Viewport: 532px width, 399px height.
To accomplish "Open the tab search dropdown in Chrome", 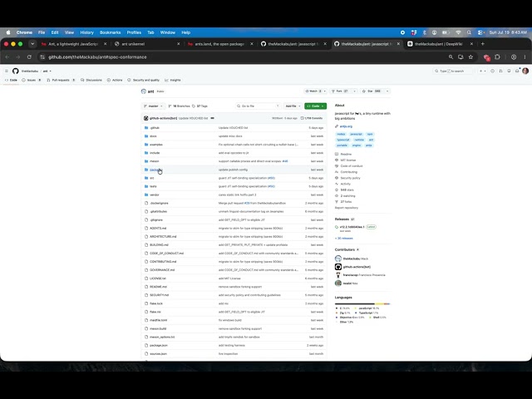I will tap(32, 44).
